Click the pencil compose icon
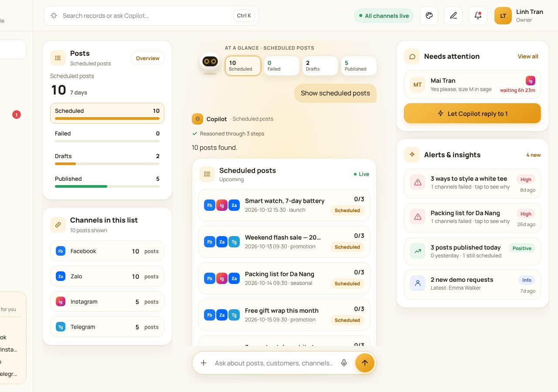Viewport: 558px width, 392px height. (453, 16)
